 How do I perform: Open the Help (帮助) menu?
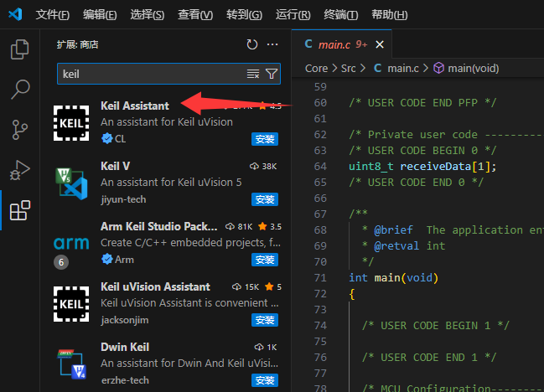pos(389,14)
